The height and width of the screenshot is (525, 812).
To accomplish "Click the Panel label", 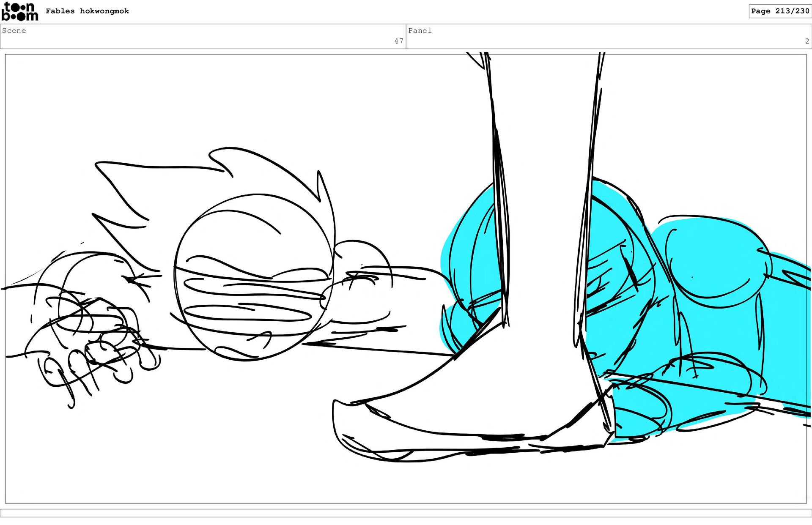I will [x=420, y=30].
